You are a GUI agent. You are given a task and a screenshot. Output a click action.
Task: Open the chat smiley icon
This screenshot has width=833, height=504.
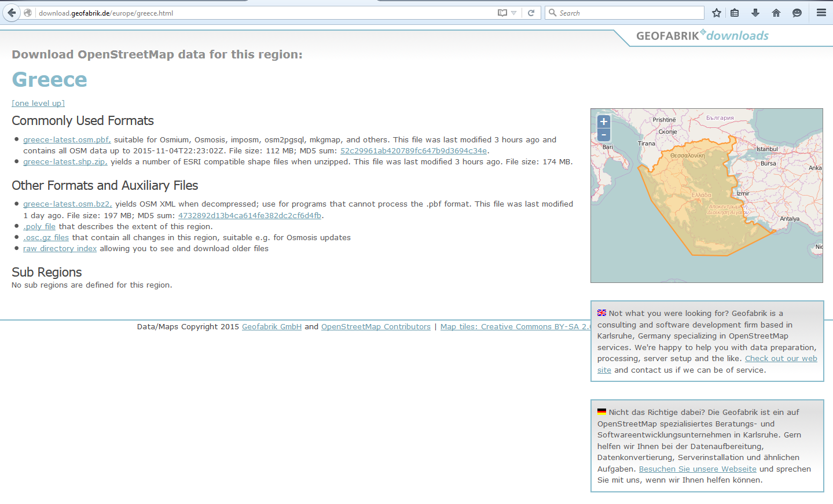(x=797, y=13)
